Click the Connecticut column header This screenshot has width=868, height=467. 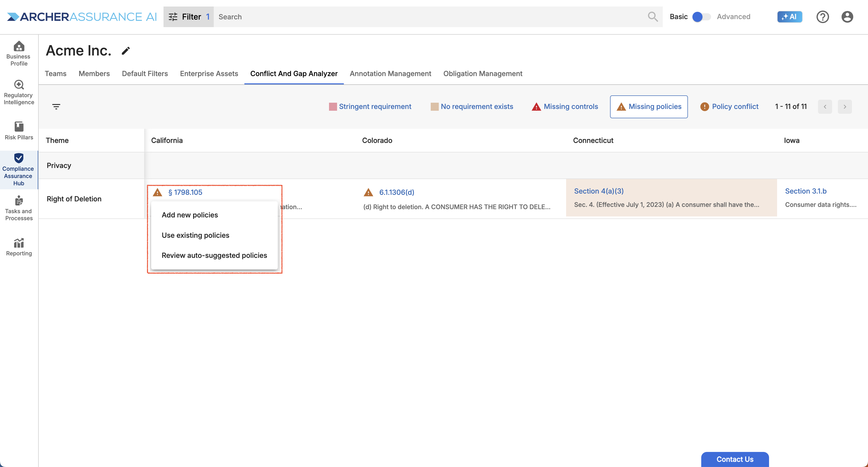593,141
